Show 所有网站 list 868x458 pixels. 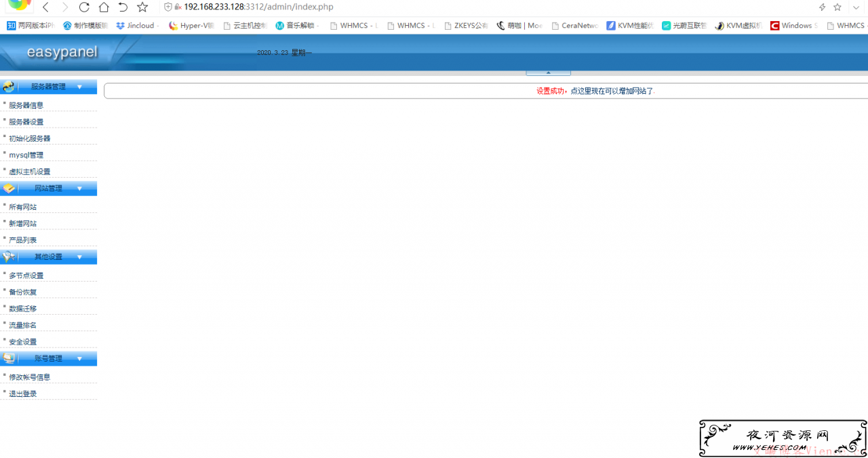pyautogui.click(x=23, y=207)
